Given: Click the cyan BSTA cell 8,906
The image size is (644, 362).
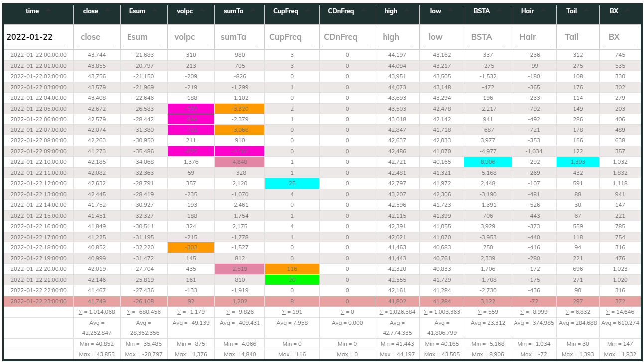Looking at the screenshot, I should click(488, 162).
